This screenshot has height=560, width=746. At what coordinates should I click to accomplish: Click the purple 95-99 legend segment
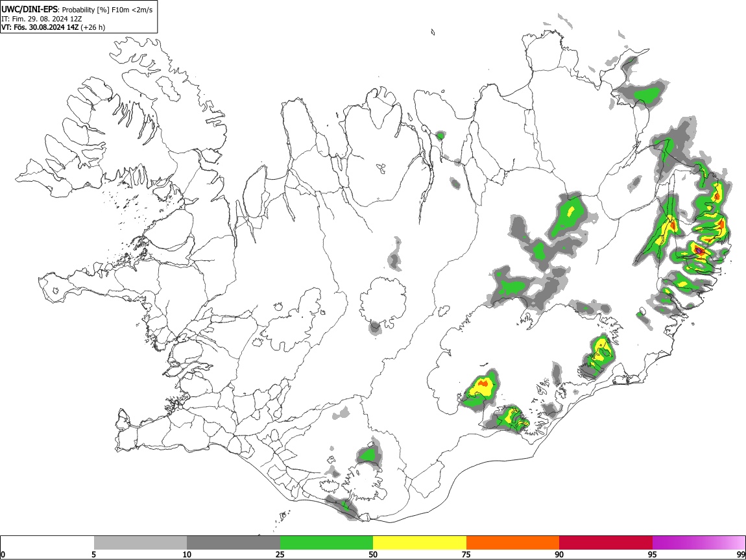pos(699,543)
